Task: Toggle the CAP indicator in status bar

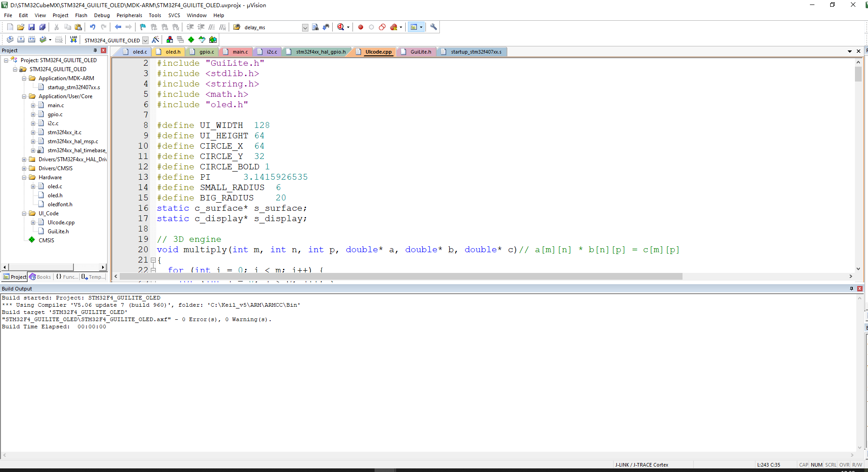Action: (x=804, y=464)
